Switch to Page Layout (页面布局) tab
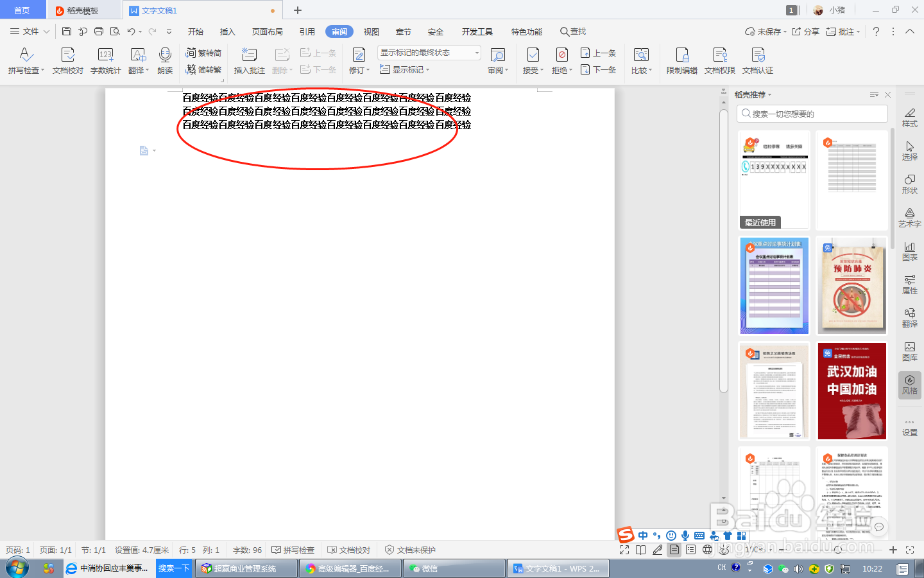 click(x=268, y=31)
